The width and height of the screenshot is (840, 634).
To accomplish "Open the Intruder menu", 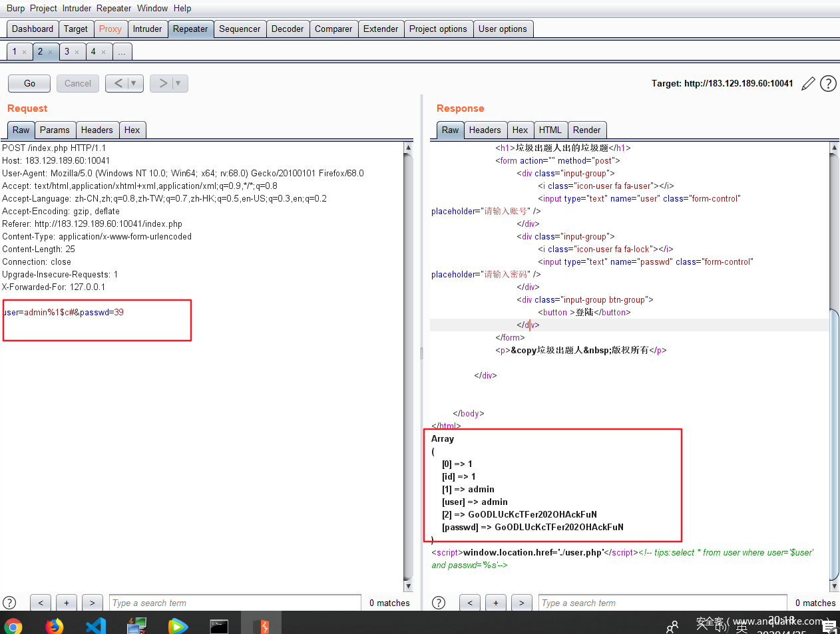I will [77, 8].
